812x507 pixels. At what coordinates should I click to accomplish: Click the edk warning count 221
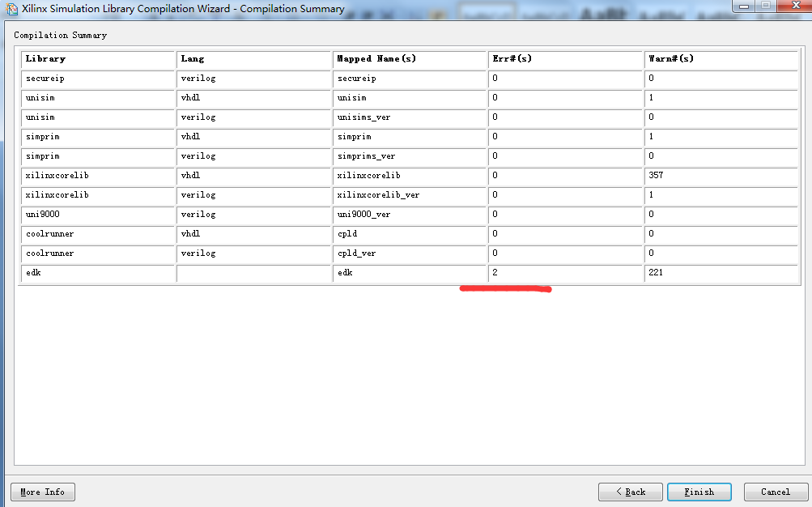(721, 273)
